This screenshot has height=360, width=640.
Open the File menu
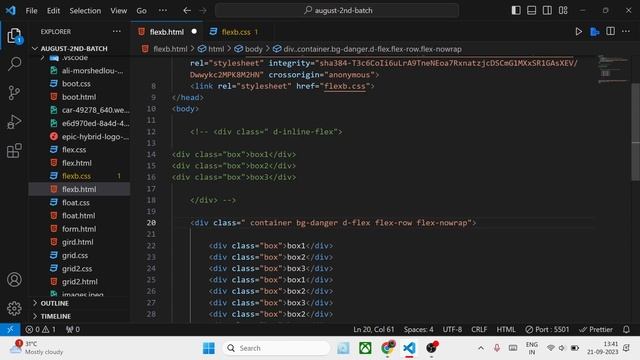(x=31, y=11)
